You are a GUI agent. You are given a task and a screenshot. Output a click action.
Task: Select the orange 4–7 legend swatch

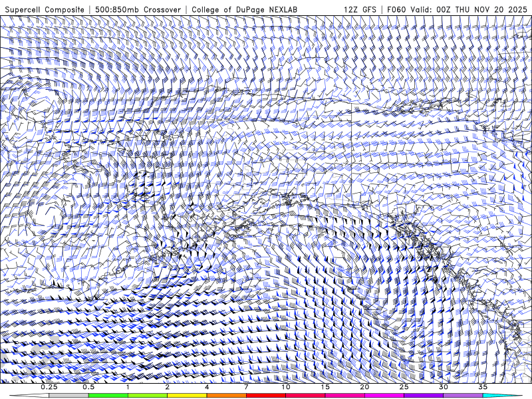226,396
